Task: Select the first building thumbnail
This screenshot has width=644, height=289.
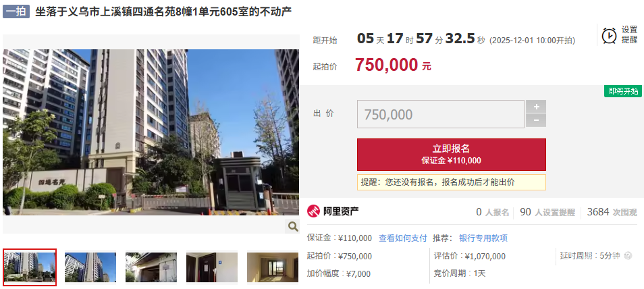Action: click(x=30, y=267)
